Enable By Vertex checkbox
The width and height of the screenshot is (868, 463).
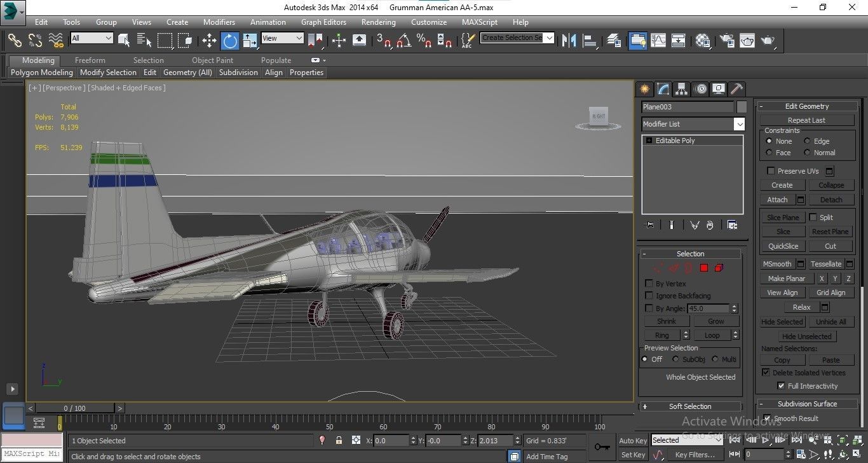click(x=649, y=284)
